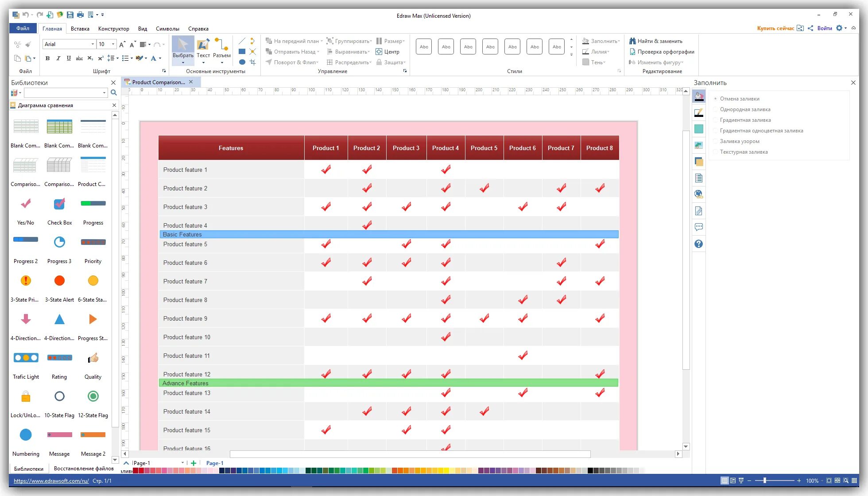Open the line style panel icon

(699, 113)
